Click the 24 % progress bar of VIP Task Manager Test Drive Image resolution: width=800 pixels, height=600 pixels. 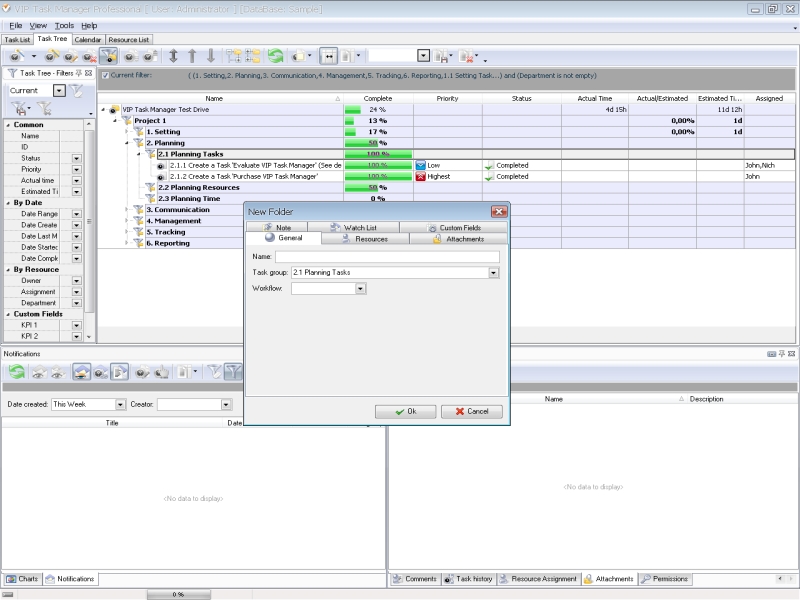pos(378,110)
